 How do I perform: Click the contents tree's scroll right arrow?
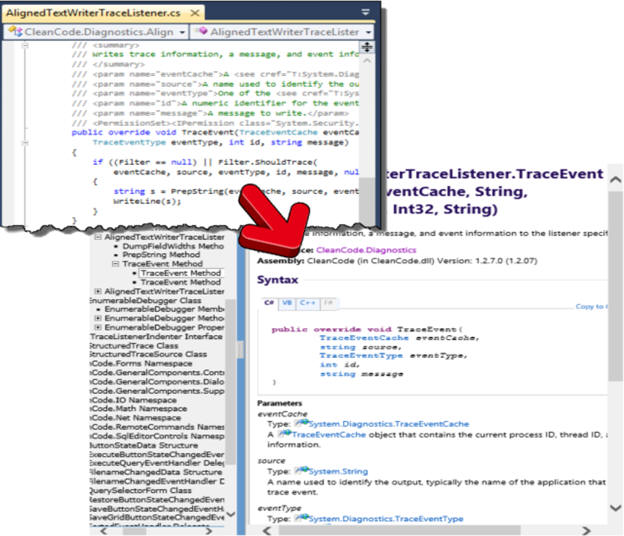coord(209,531)
